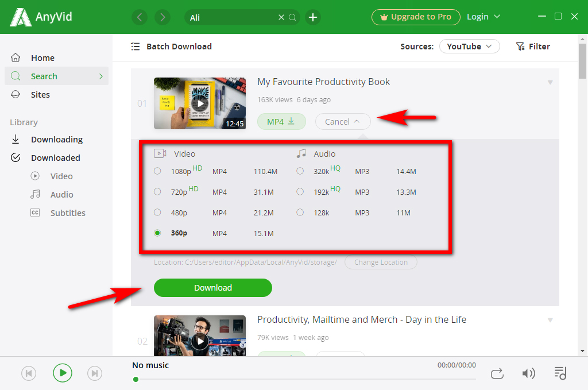Expand the triangle menu for video 02
This screenshot has height=390, width=588.
(550, 321)
